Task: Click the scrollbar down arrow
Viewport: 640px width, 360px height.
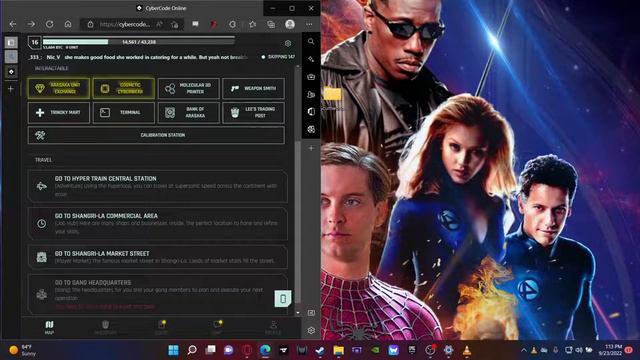Action: [x=298, y=313]
